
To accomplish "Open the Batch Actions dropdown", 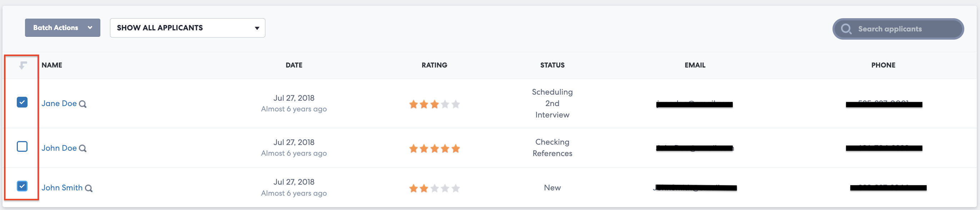I will pos(62,28).
